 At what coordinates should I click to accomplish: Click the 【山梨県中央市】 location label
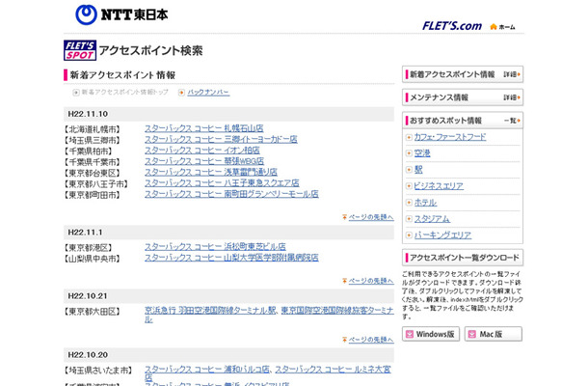[92, 259]
